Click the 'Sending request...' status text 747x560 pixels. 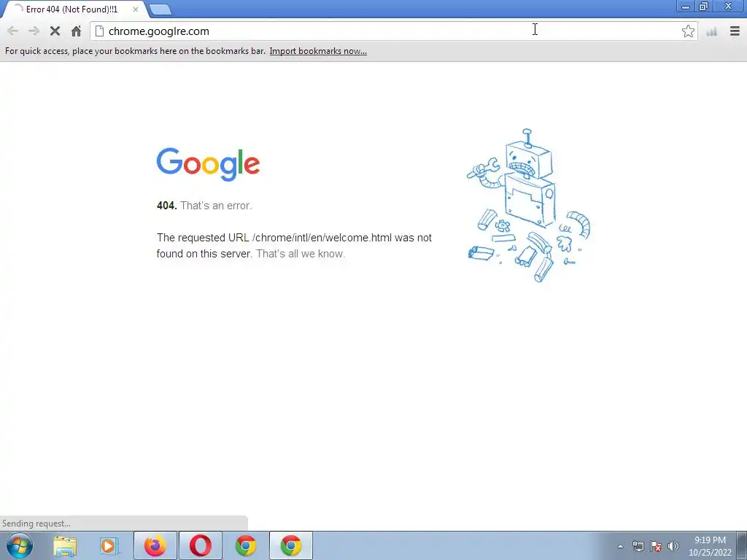point(36,524)
